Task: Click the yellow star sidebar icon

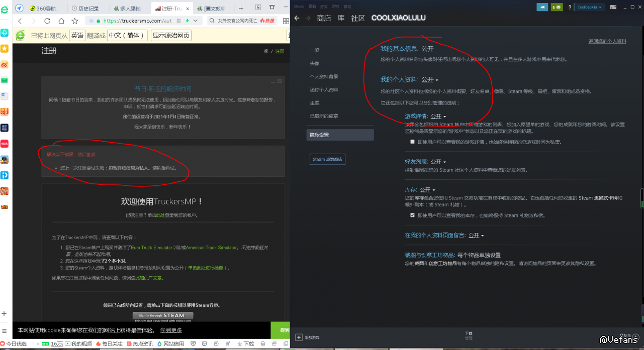Action: click(x=5, y=48)
